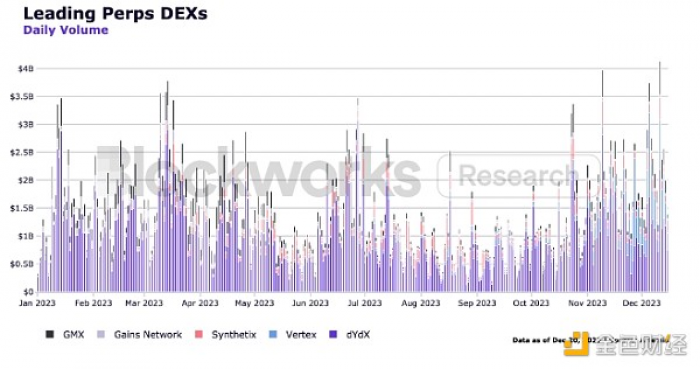The width and height of the screenshot is (700, 369).
Task: Click the Vertex blue legend swatch
Action: 273,334
